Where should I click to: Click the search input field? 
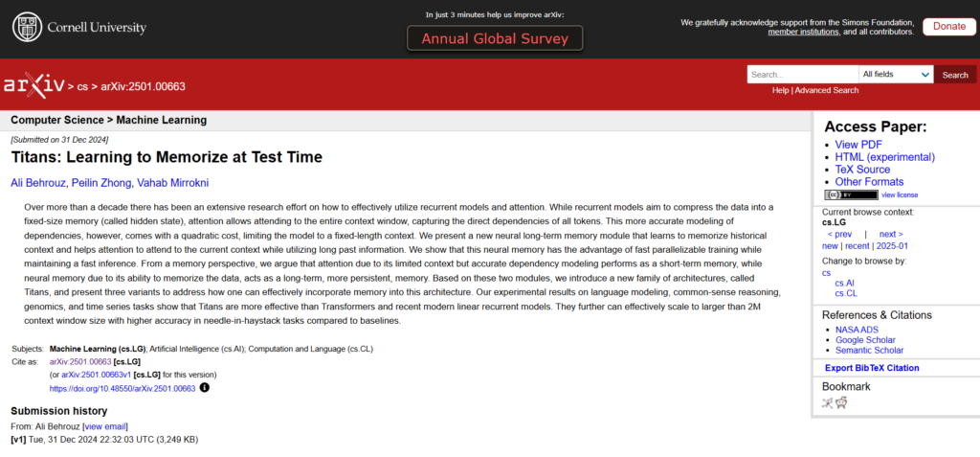(802, 75)
